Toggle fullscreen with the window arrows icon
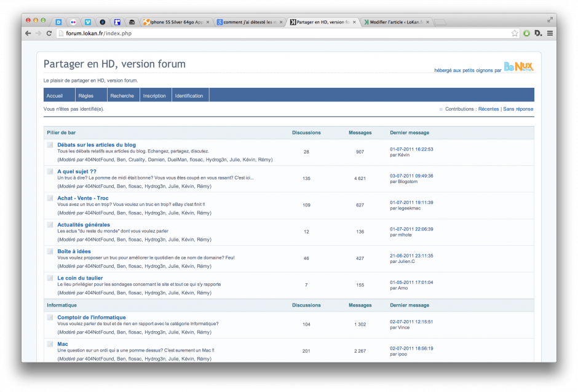This screenshot has width=578, height=392. (550, 20)
